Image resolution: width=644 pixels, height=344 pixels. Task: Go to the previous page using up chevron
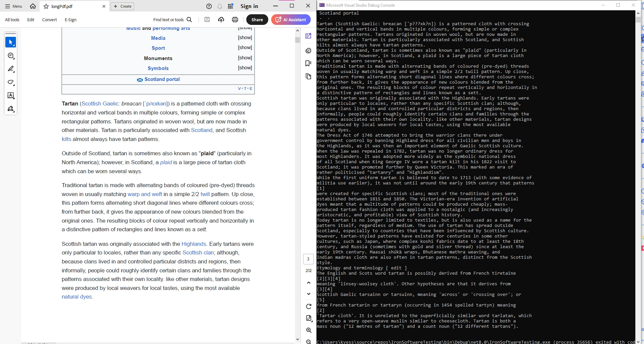309,283
